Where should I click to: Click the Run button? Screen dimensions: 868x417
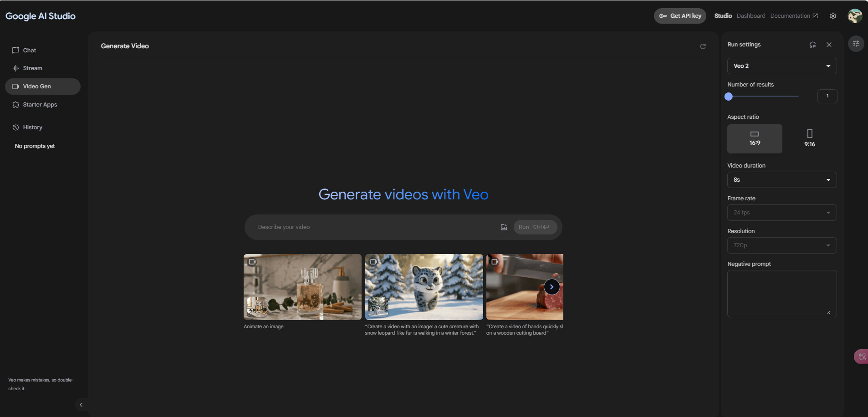click(x=535, y=227)
